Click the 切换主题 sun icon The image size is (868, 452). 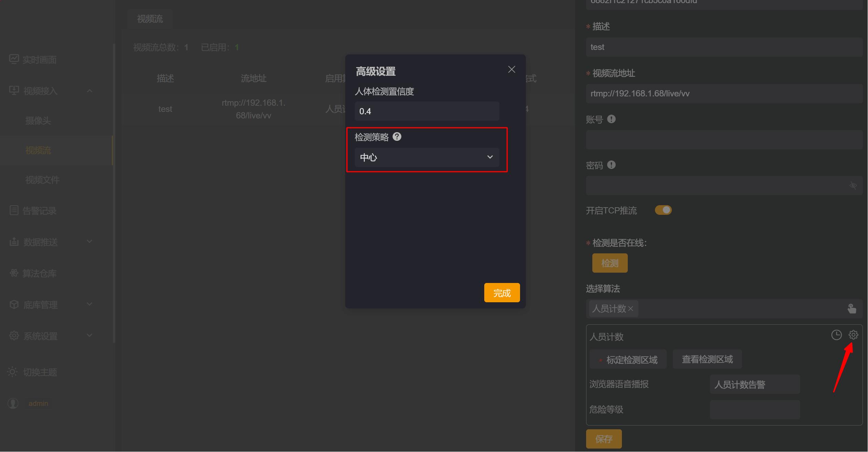click(12, 372)
